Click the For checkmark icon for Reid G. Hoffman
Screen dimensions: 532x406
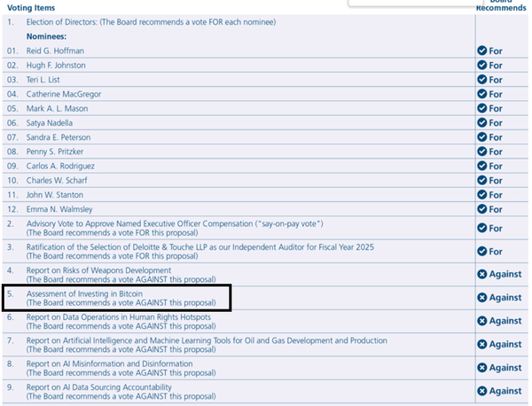point(481,51)
